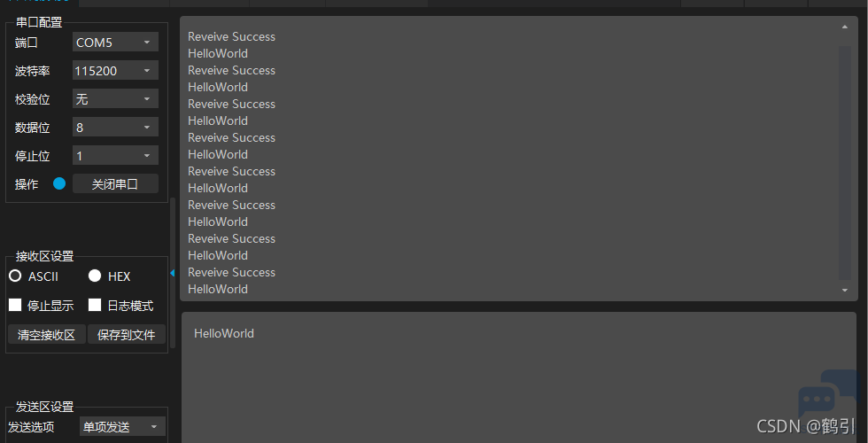Open the 停止位 dropdown showing 1
This screenshot has width=868, height=443.
coord(115,156)
